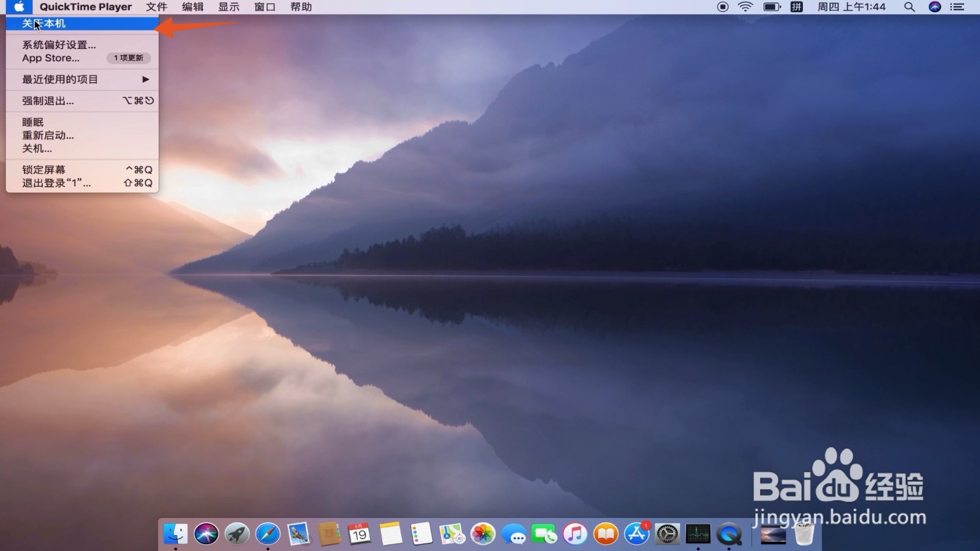
Task: Open iTunes music note icon
Action: coord(575,534)
